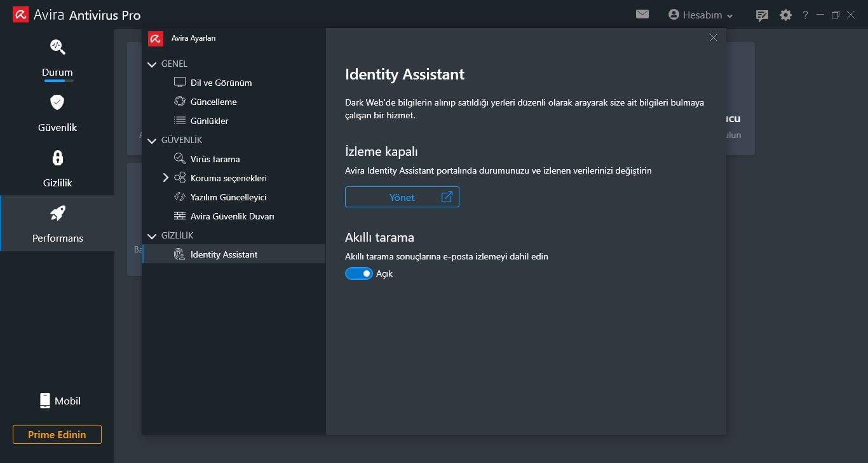Open the Performans rocket section
Viewport: 868px width, 463px height.
point(57,223)
